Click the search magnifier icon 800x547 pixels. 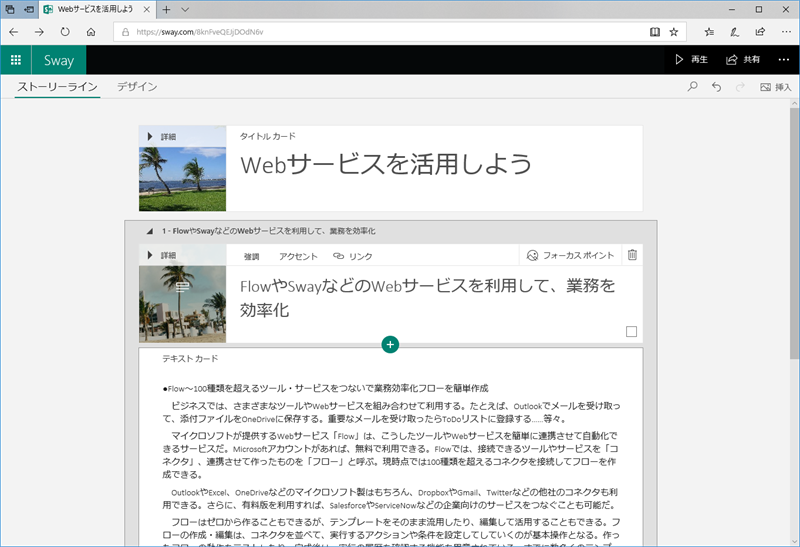[692, 87]
